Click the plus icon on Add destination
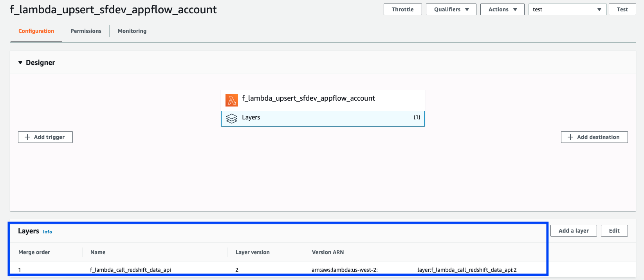The width and height of the screenshot is (644, 280). (570, 137)
